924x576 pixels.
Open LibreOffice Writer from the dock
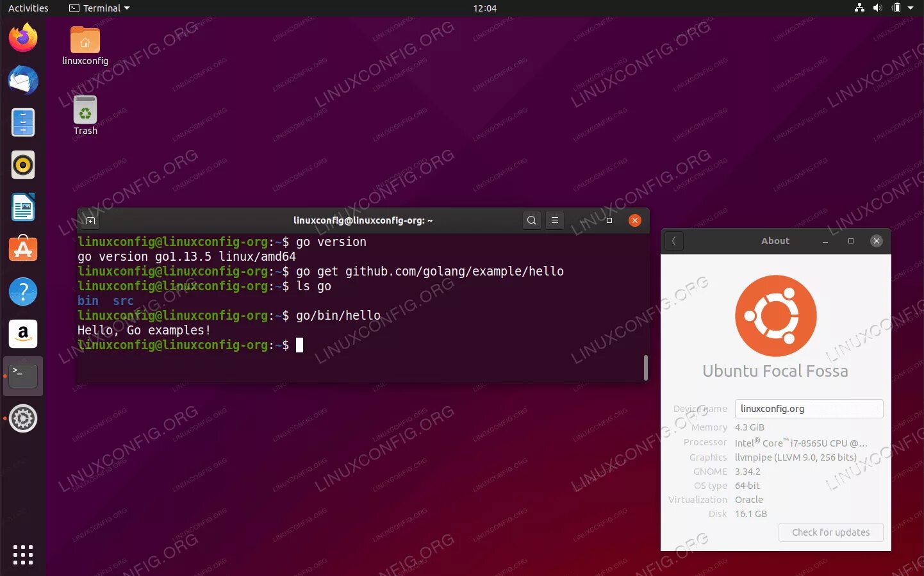coord(23,207)
